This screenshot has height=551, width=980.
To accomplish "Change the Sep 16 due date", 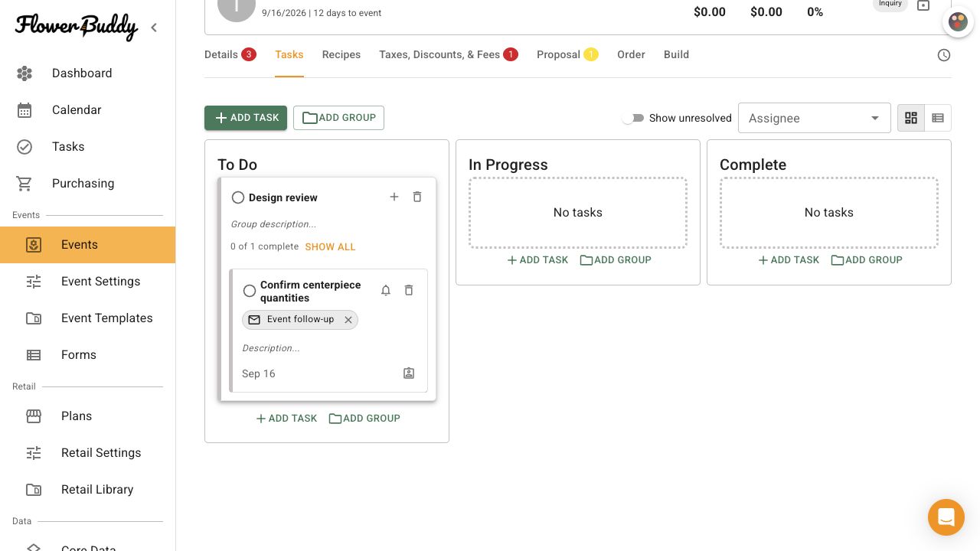I will [x=259, y=373].
